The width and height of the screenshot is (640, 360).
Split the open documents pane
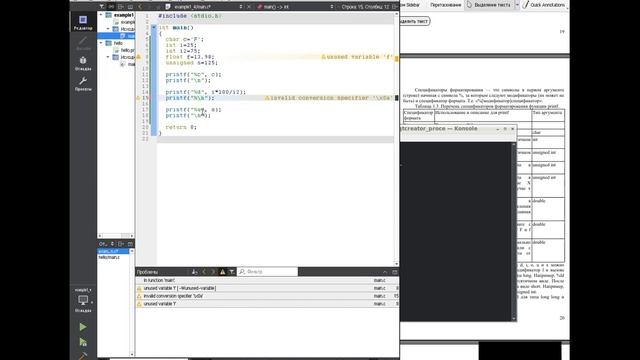[121, 244]
